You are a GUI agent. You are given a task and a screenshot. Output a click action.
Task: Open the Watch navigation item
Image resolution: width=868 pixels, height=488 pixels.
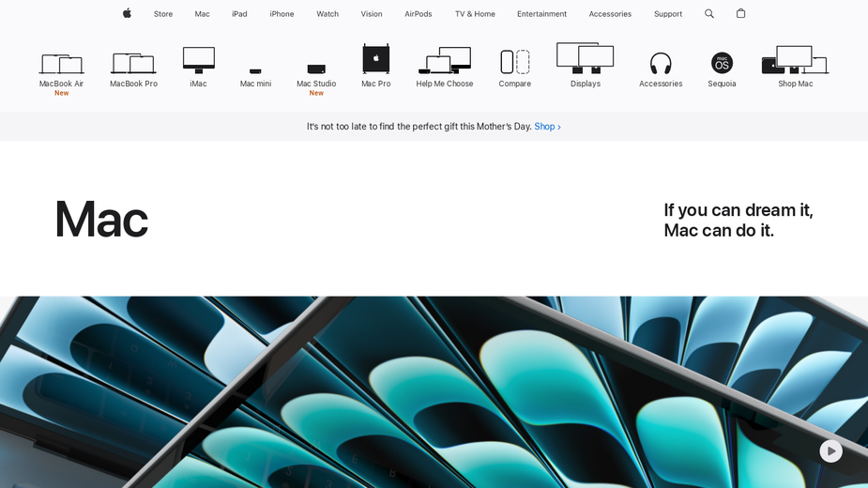327,14
